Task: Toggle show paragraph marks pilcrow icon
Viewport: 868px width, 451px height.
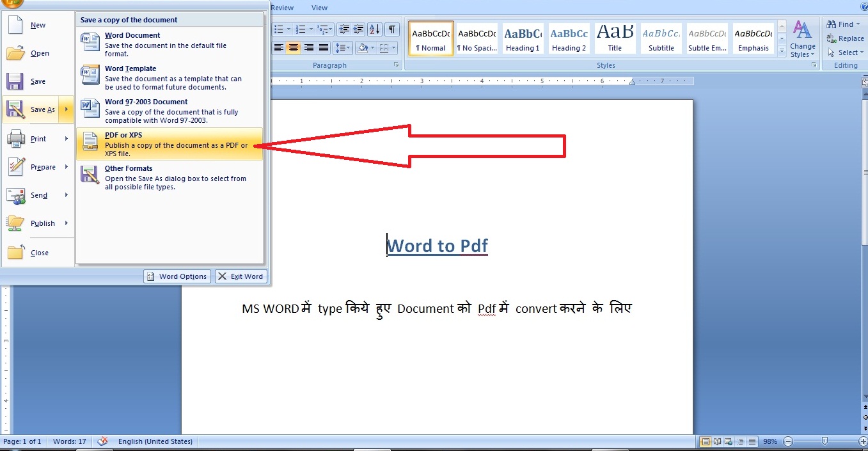Action: [x=392, y=29]
